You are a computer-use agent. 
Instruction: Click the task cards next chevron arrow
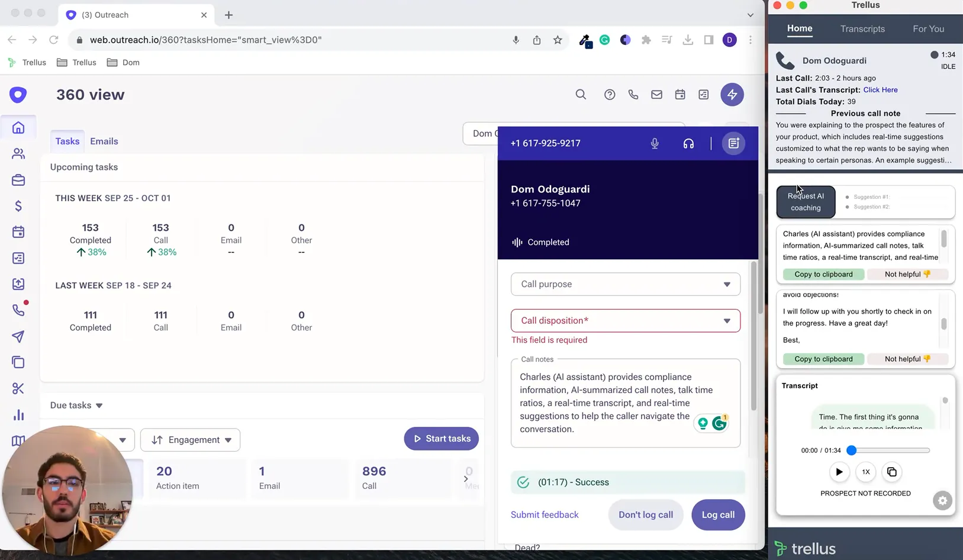466,478
